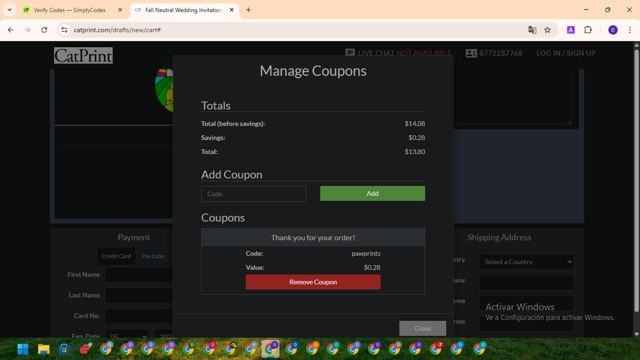Image resolution: width=640 pixels, height=360 pixels.
Task: Open the Exp. Date month dropdown
Action: pos(127,336)
